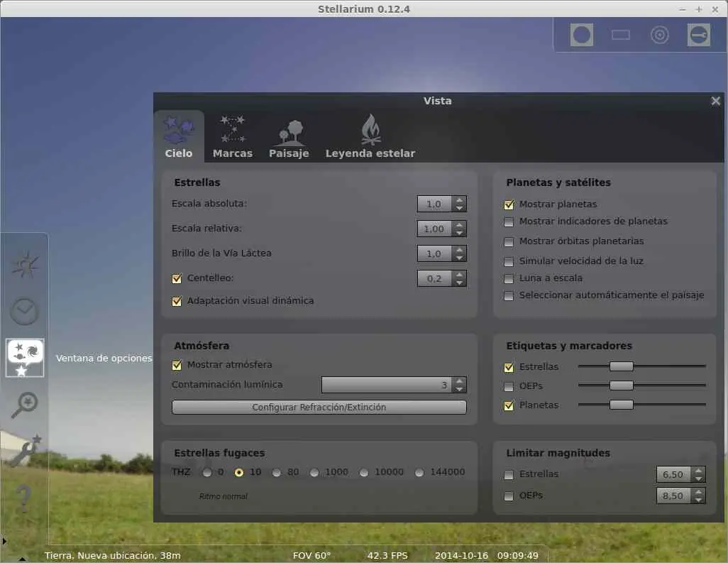Viewport: 728px width, 563px height.
Task: Open the date and time clock icon
Action: click(25, 311)
